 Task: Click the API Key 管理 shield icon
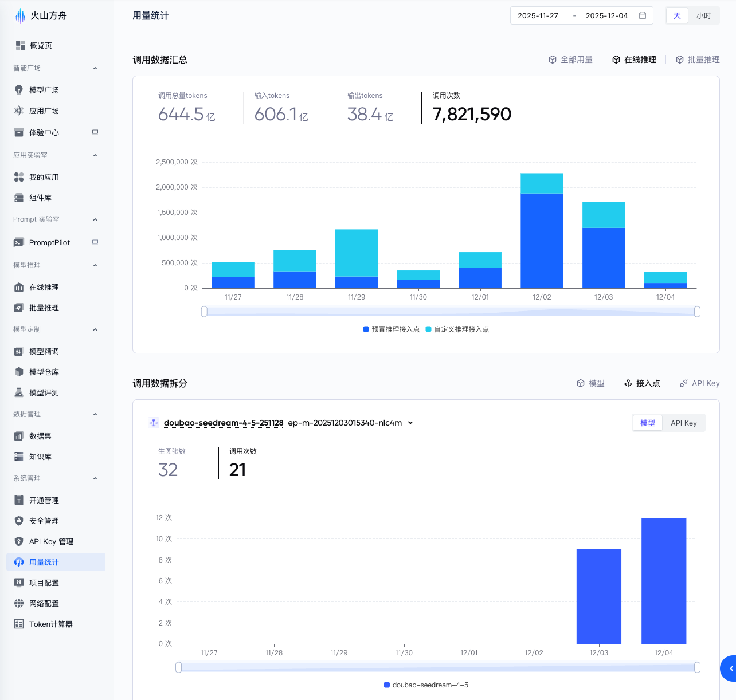click(19, 541)
